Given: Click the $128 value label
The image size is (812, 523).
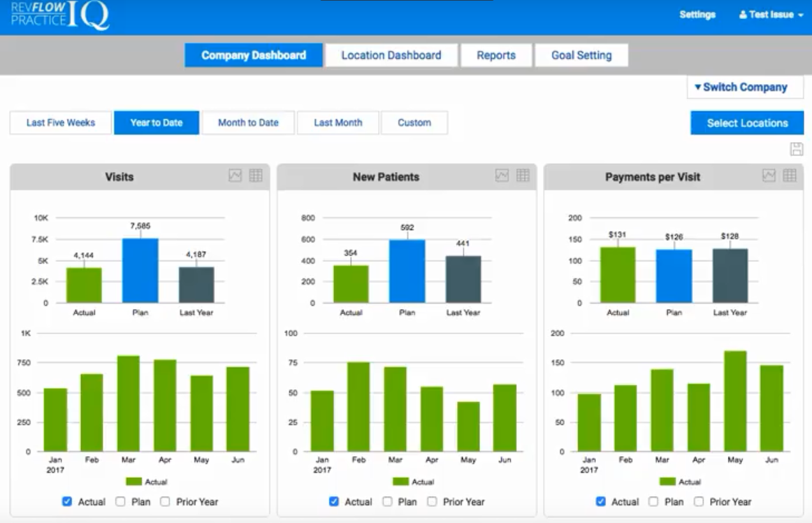Looking at the screenshot, I should pos(730,236).
